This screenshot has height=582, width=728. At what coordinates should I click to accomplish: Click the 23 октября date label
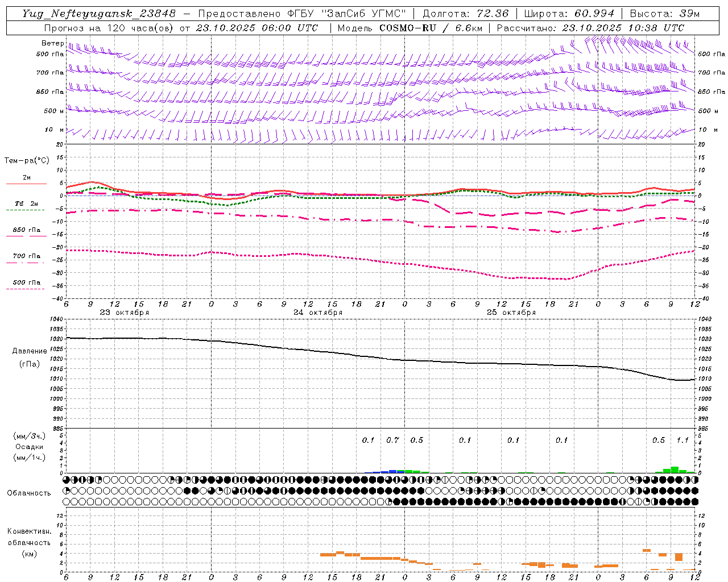(125, 313)
